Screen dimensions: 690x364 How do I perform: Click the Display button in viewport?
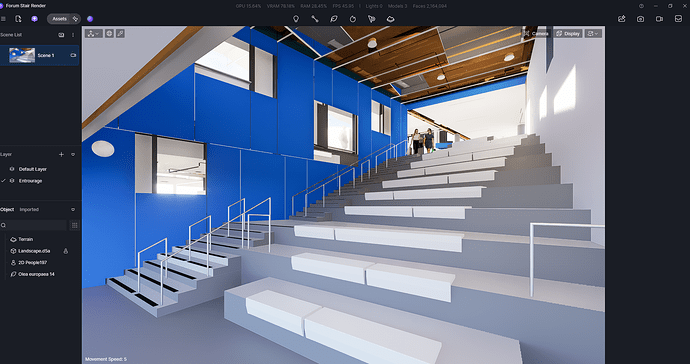pyautogui.click(x=568, y=33)
